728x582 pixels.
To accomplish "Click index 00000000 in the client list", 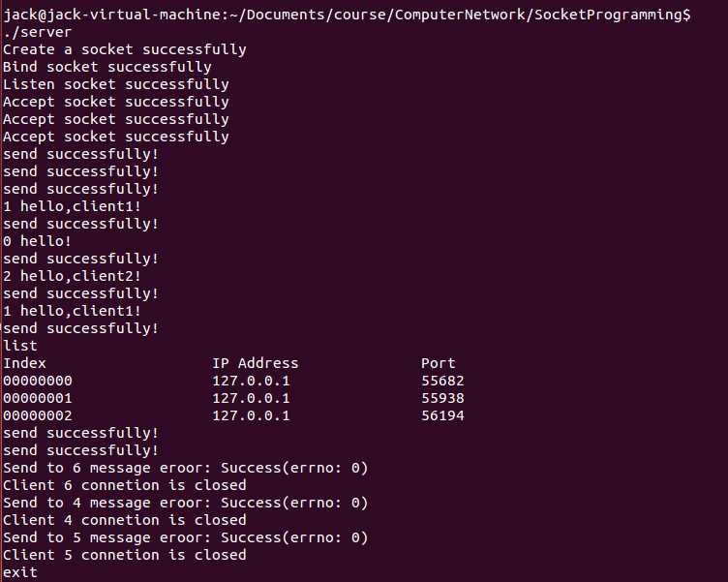I will (38, 381).
